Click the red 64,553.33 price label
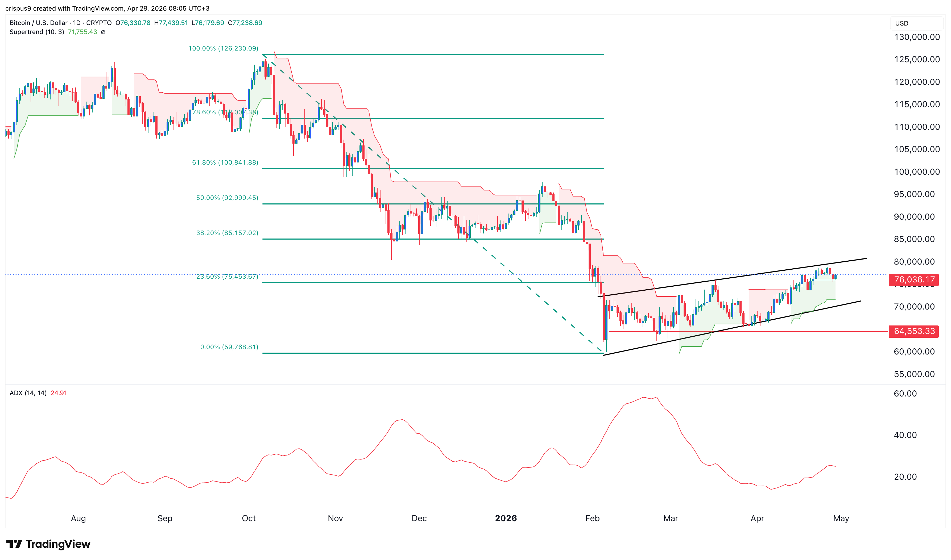This screenshot has width=951, height=560. tap(914, 331)
